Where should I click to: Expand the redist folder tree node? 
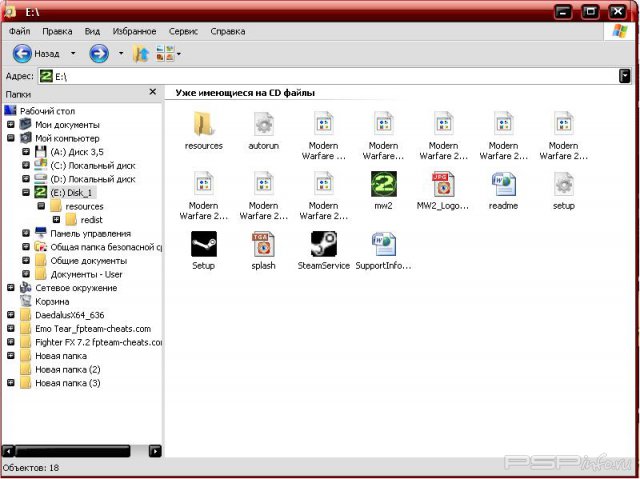[56, 219]
